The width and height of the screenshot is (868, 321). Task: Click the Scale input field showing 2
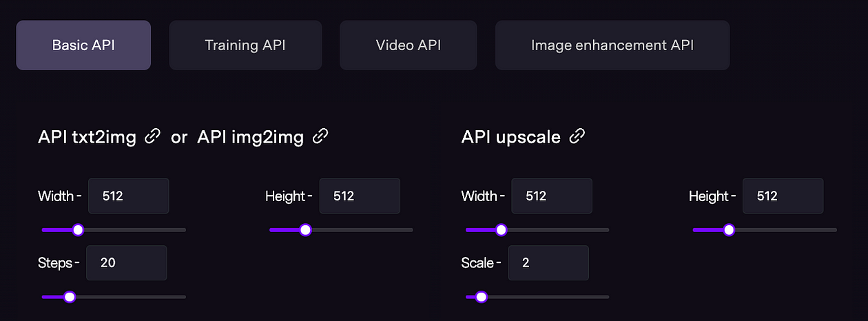tap(548, 262)
